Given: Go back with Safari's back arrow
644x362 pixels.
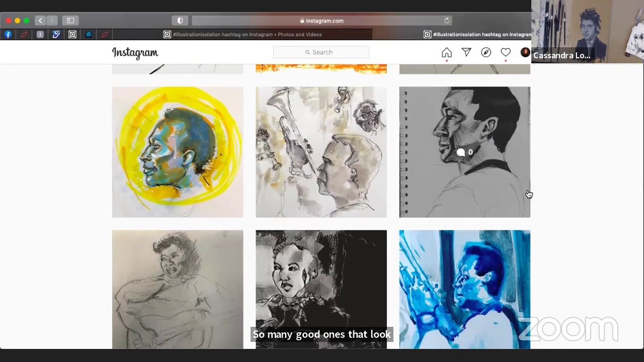Looking at the screenshot, I should coord(40,21).
